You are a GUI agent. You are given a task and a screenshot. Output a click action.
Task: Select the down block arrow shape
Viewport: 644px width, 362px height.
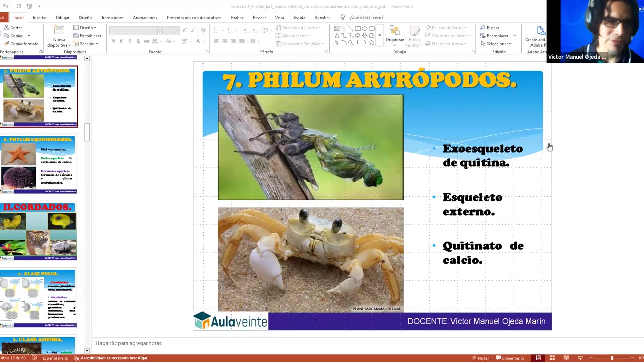pos(364,36)
